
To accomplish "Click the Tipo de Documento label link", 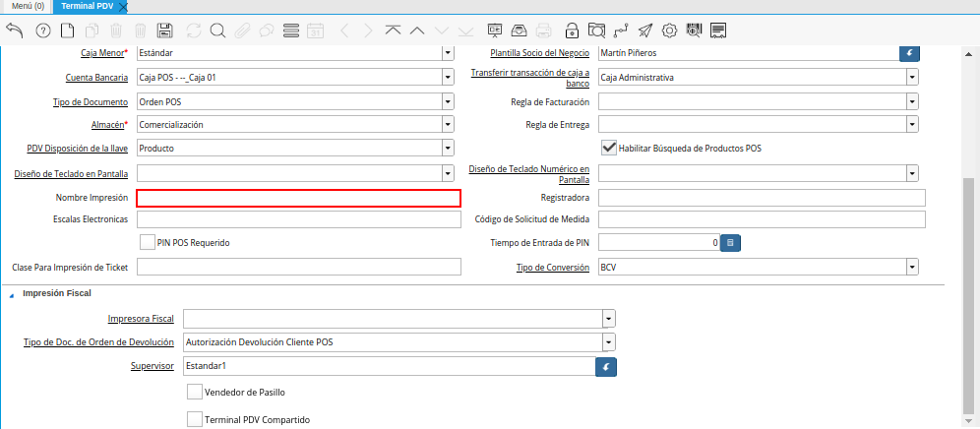I will 90,102.
